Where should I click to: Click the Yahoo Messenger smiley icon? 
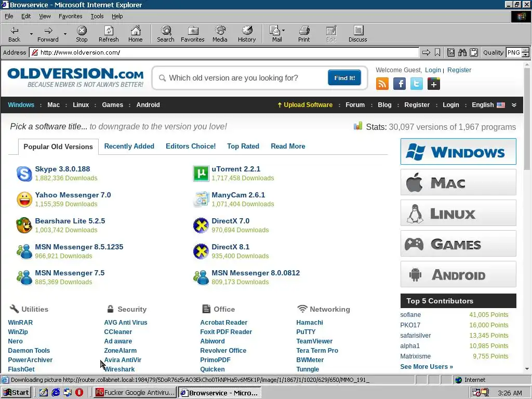24,199
